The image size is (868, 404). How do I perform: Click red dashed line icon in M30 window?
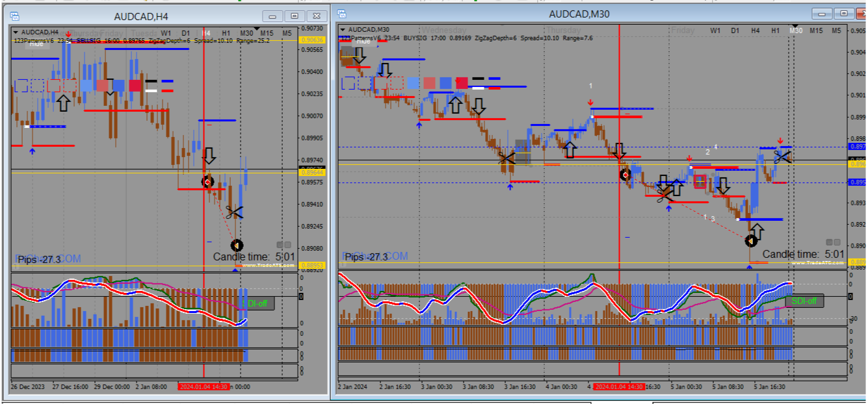[495, 87]
